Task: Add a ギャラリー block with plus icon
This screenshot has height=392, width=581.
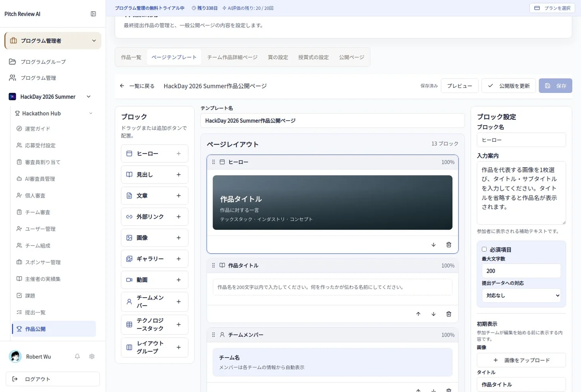Action: point(178,259)
